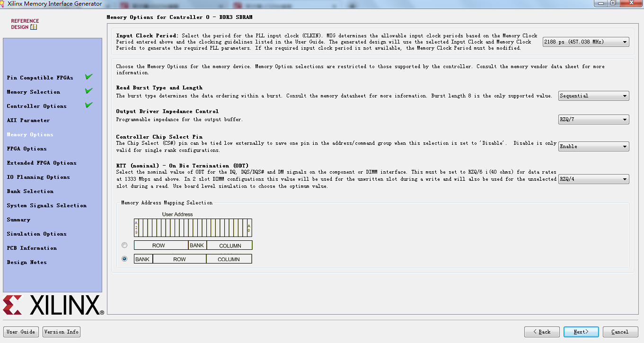Screen dimensions: 644x343
Task: Open the RTT nominal RZQ/4 dropdown
Action: click(594, 179)
